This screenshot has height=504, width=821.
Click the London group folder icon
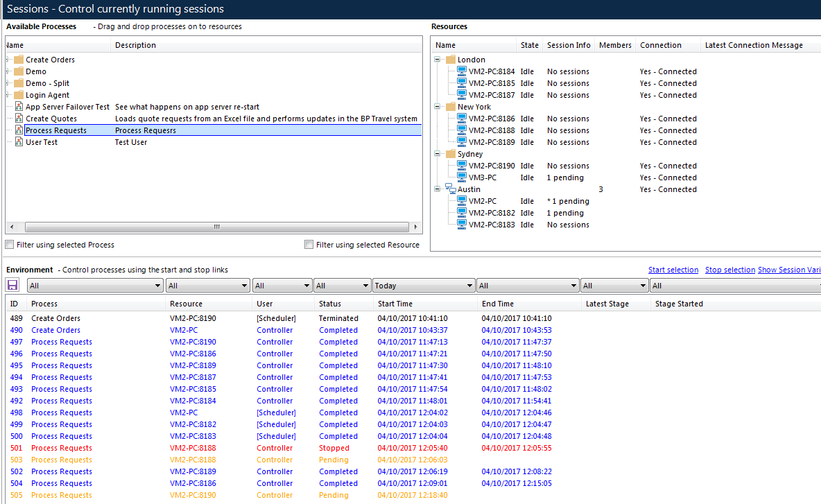coord(451,59)
